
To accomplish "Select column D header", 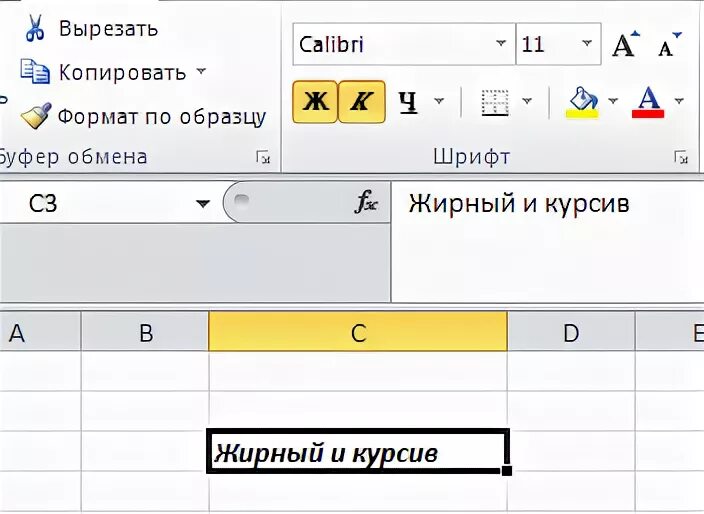I will click(x=571, y=333).
